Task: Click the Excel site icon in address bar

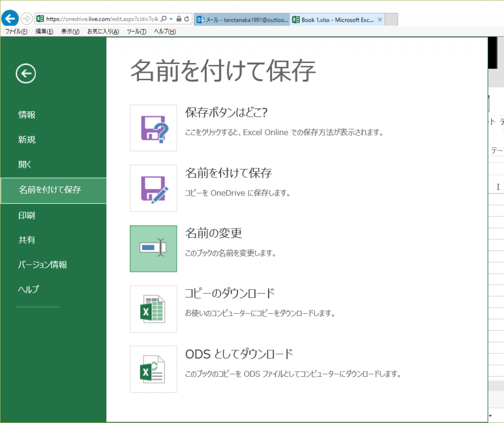Action: [40, 19]
